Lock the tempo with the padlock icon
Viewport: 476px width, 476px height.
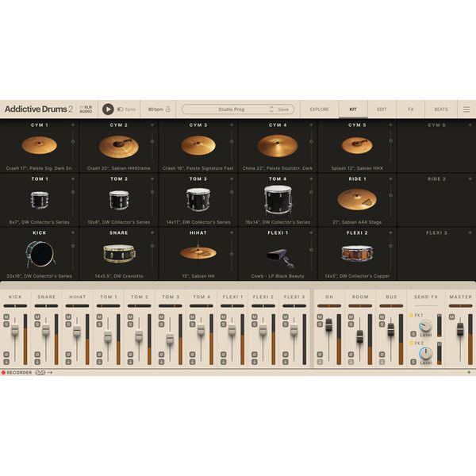tap(168, 109)
